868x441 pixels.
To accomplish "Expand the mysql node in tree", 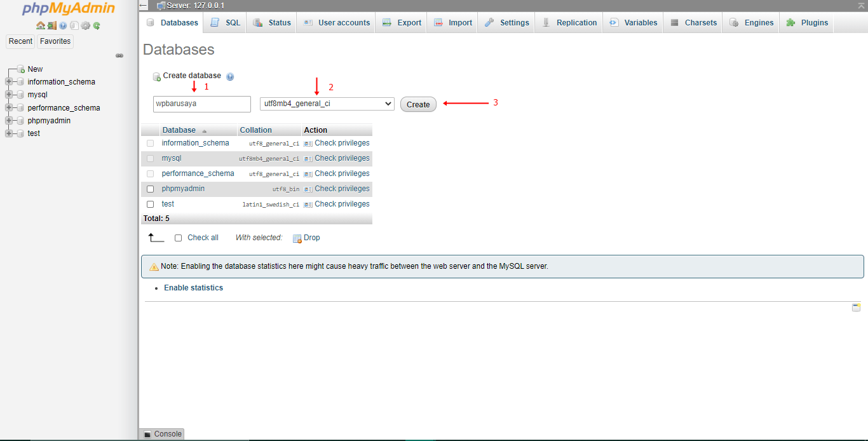I will (9, 95).
